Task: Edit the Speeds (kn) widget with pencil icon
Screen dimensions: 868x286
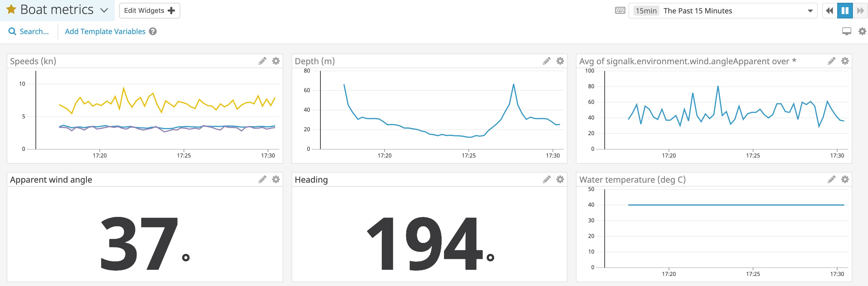Action: 262,61
